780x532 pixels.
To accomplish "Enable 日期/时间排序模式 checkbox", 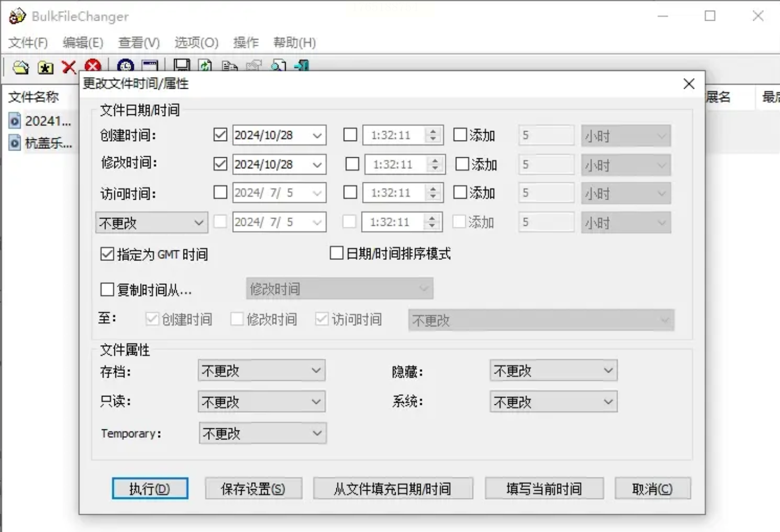I will pos(336,253).
